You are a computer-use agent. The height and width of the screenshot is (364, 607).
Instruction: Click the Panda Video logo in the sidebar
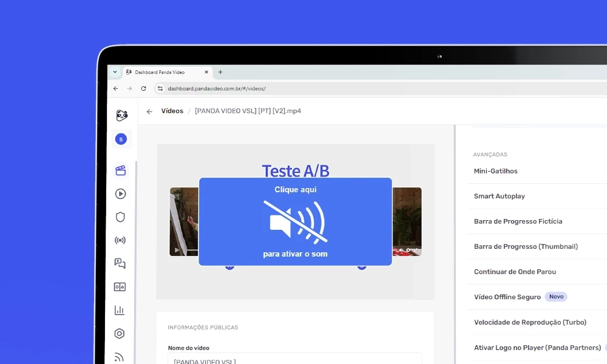[121, 115]
